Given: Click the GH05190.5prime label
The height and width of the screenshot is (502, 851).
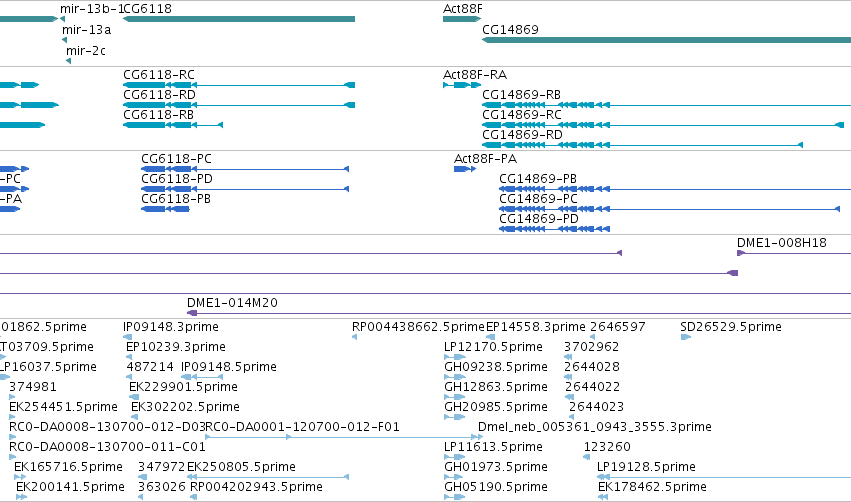Looking at the screenshot, I should pos(496,488).
